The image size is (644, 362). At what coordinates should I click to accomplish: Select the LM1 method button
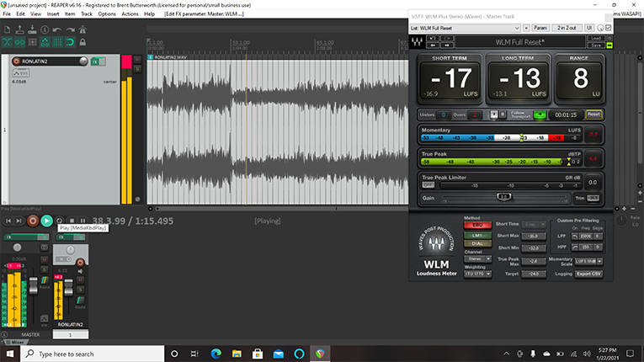pos(477,236)
